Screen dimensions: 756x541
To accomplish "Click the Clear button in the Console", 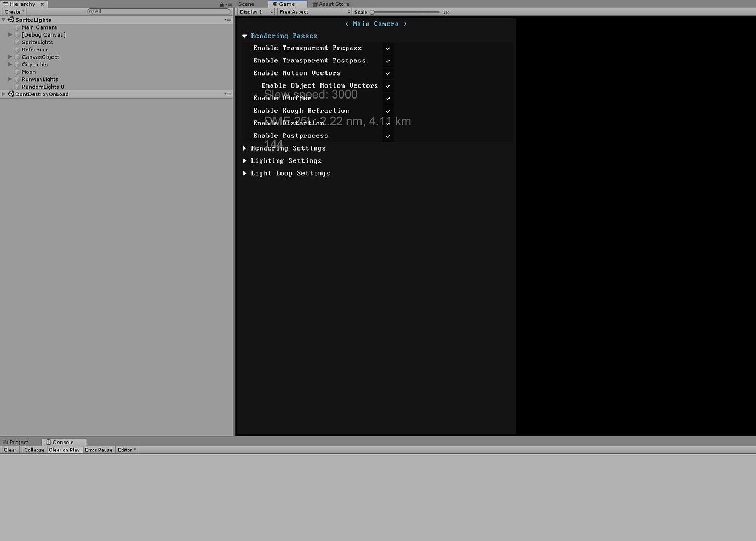I will point(9,450).
